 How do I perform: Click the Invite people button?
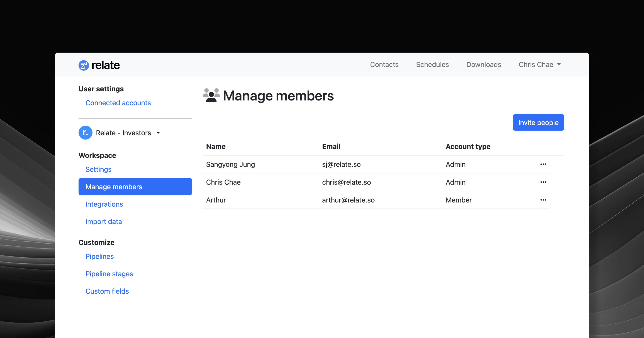[538, 123]
